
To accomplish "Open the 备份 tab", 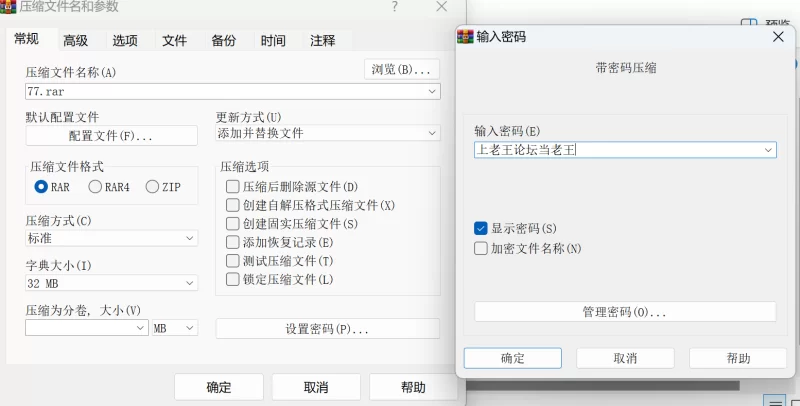I will [223, 40].
